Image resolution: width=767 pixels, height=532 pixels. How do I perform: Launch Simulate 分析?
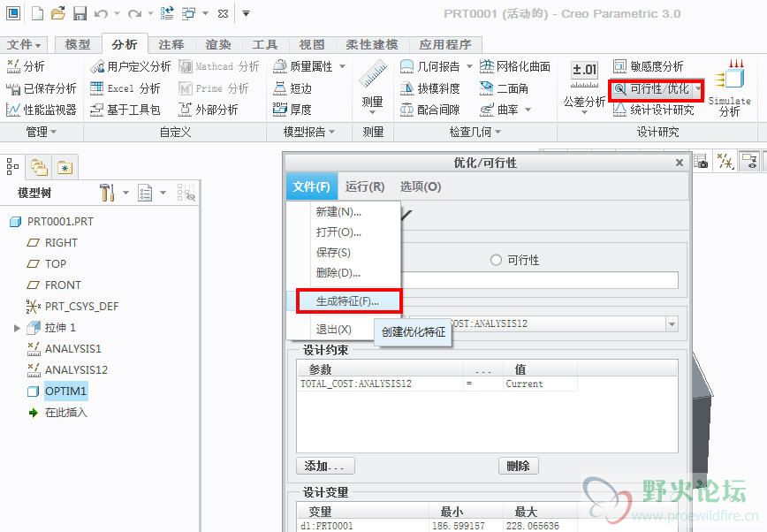click(729, 87)
